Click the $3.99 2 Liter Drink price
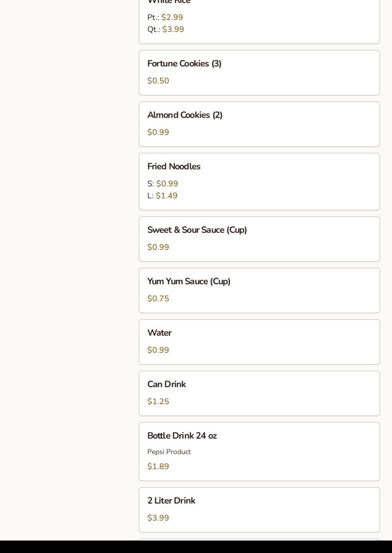This screenshot has height=553, width=392. (158, 518)
